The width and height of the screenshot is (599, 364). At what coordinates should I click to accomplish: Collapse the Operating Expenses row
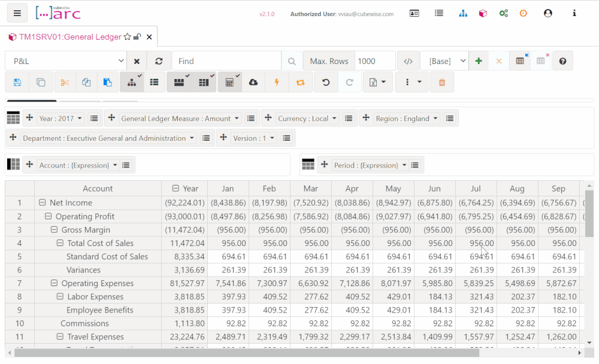[x=54, y=283]
